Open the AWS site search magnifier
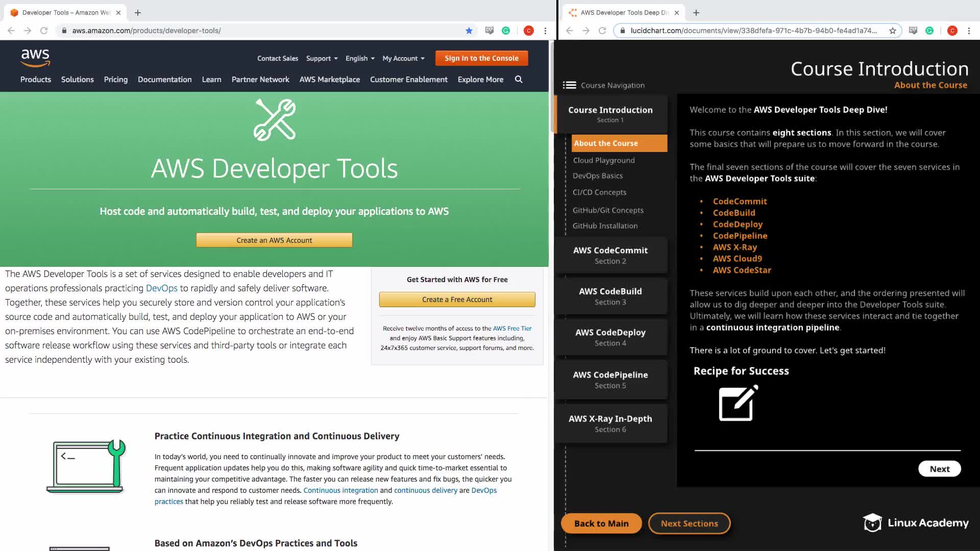The height and width of the screenshot is (551, 980). pos(519,79)
